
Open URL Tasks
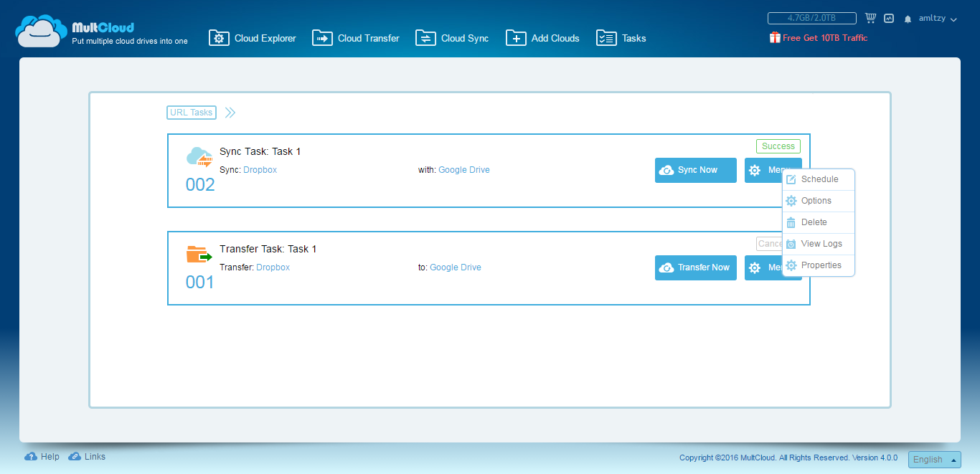click(192, 113)
